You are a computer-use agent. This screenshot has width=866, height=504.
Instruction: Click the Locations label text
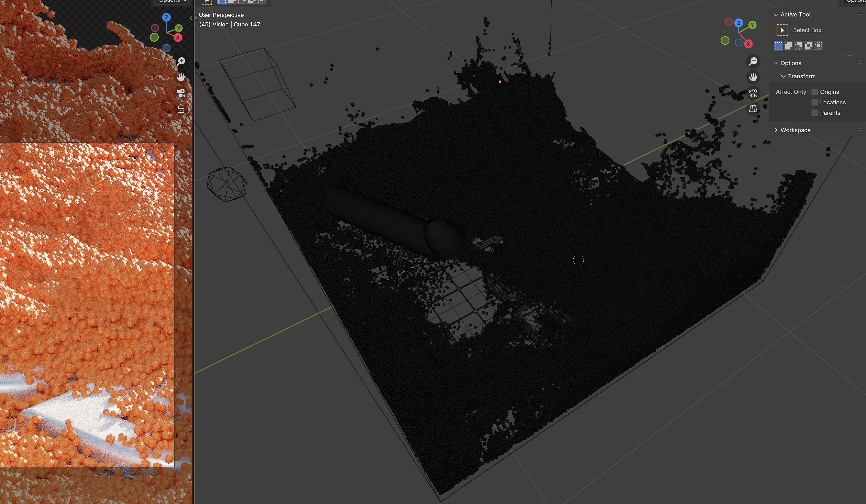coord(833,102)
